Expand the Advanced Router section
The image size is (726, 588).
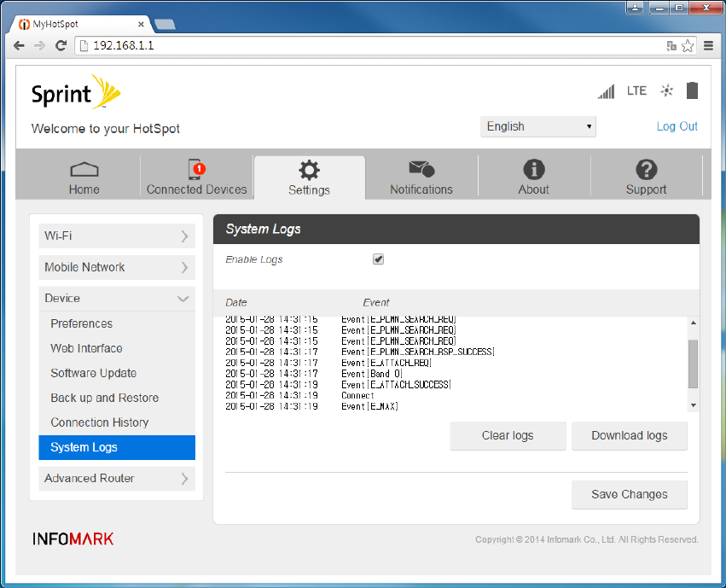click(x=117, y=478)
